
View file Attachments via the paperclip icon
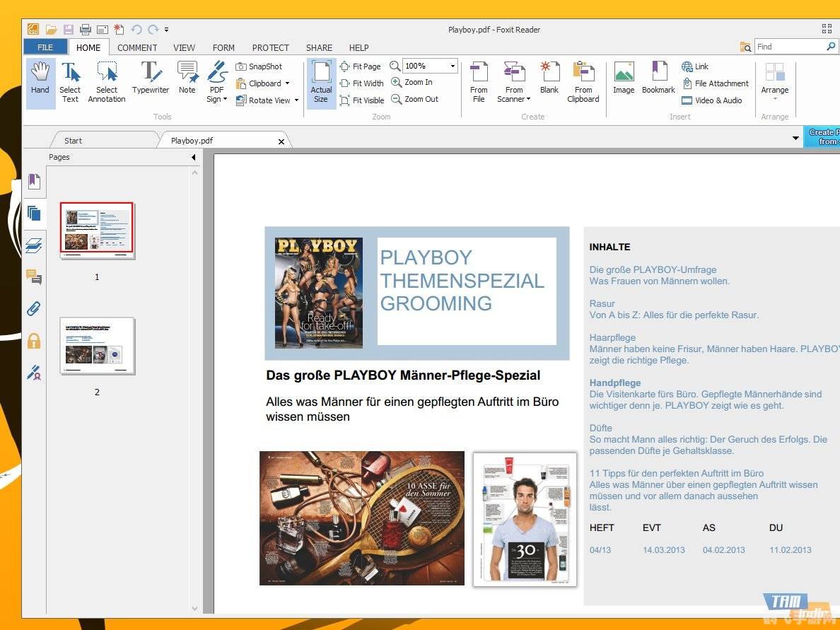click(34, 308)
